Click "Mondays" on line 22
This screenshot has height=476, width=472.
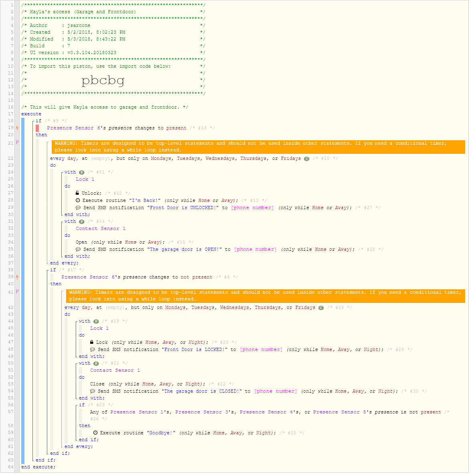[161, 158]
